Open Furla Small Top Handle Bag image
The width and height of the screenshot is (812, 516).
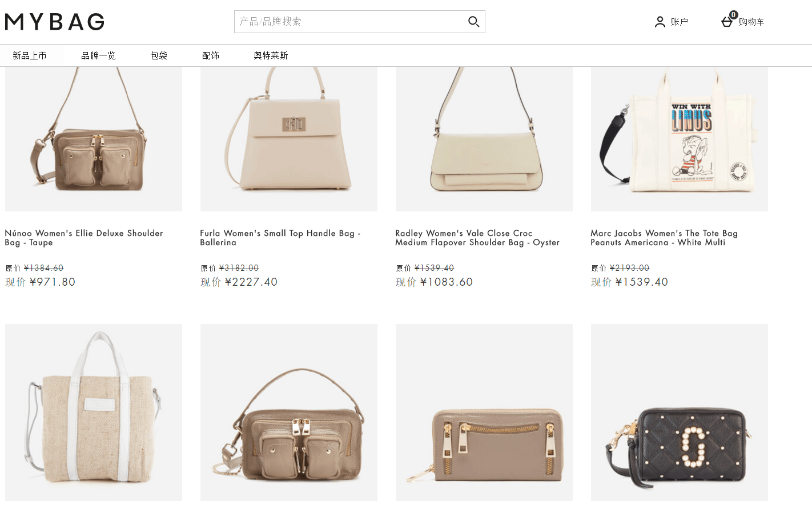289,139
